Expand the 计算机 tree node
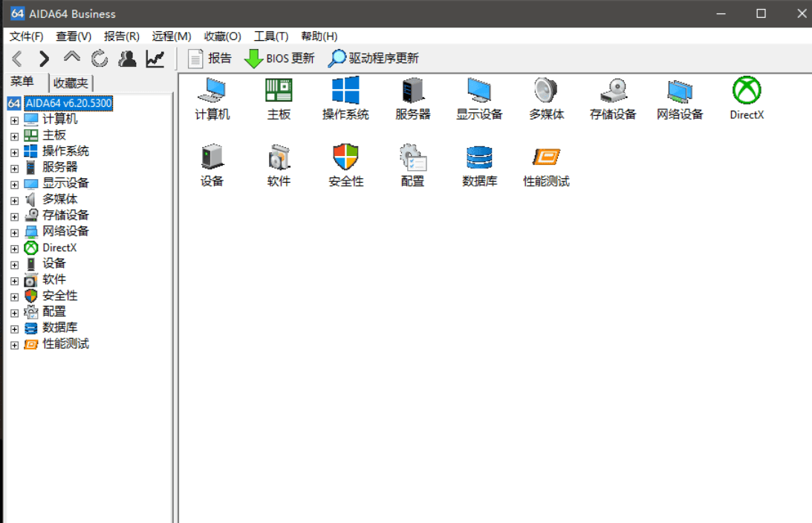The image size is (812, 523). tap(15, 120)
